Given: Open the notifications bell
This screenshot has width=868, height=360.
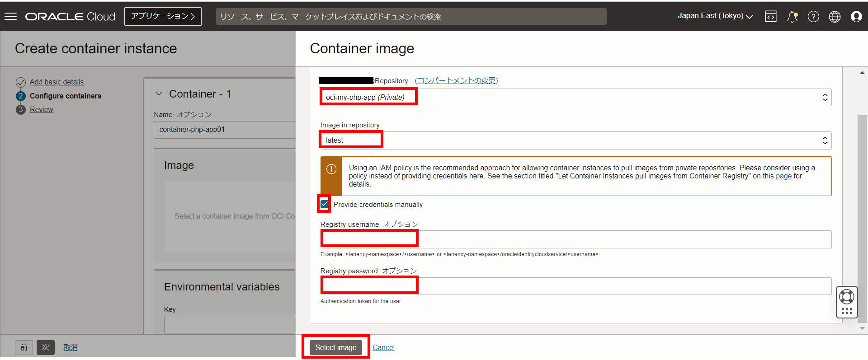Looking at the screenshot, I should click(792, 17).
